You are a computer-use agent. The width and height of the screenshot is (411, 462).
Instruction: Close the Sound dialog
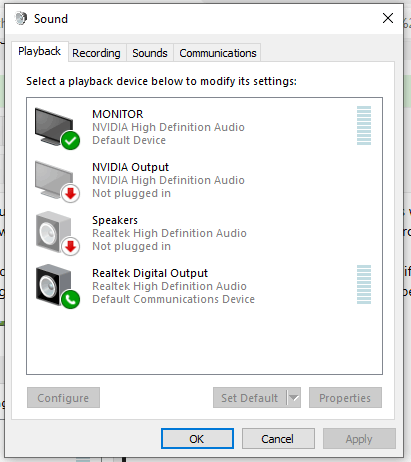(388, 18)
